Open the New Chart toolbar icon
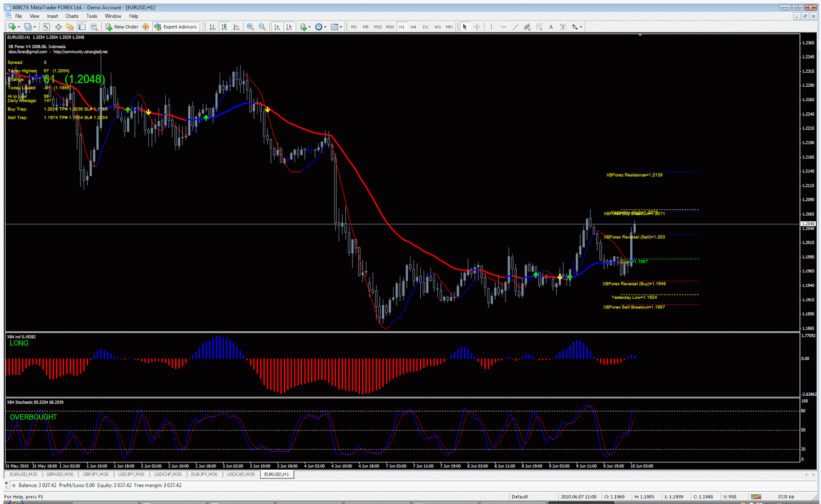The height and width of the screenshot is (504, 821). pos(12,27)
